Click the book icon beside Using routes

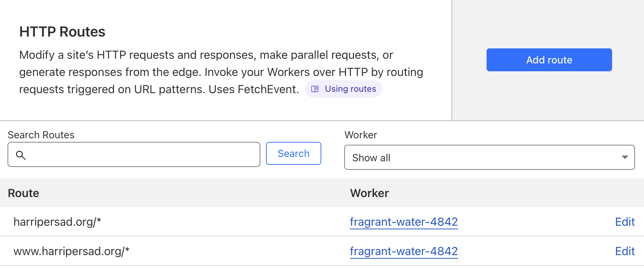(x=315, y=89)
